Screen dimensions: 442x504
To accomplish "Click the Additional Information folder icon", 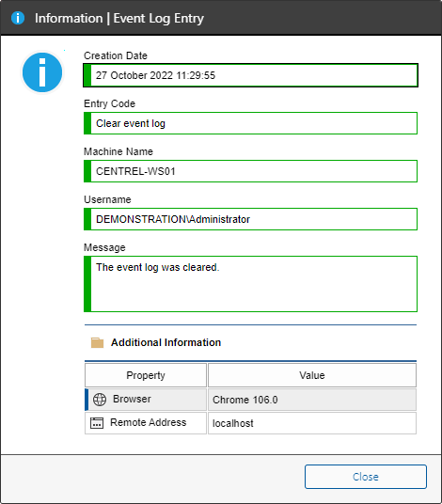I will click(97, 342).
